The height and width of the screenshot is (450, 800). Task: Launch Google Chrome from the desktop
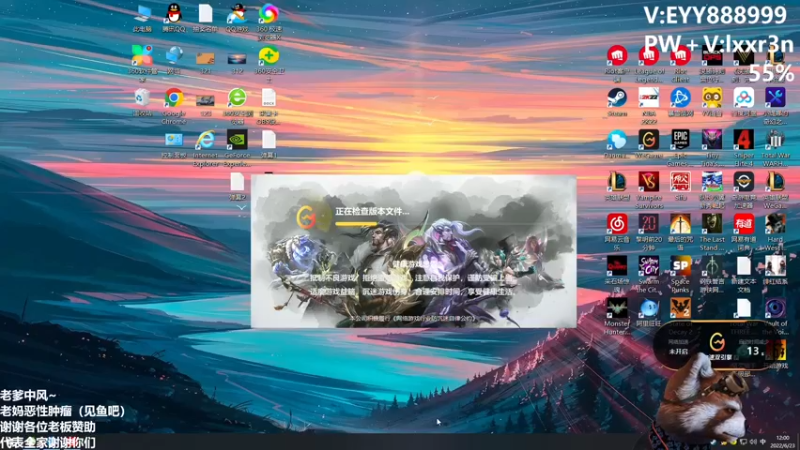[173, 97]
